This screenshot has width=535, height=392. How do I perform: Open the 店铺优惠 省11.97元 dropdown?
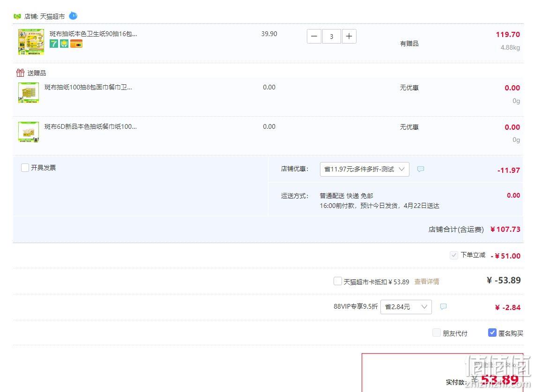[x=364, y=169]
